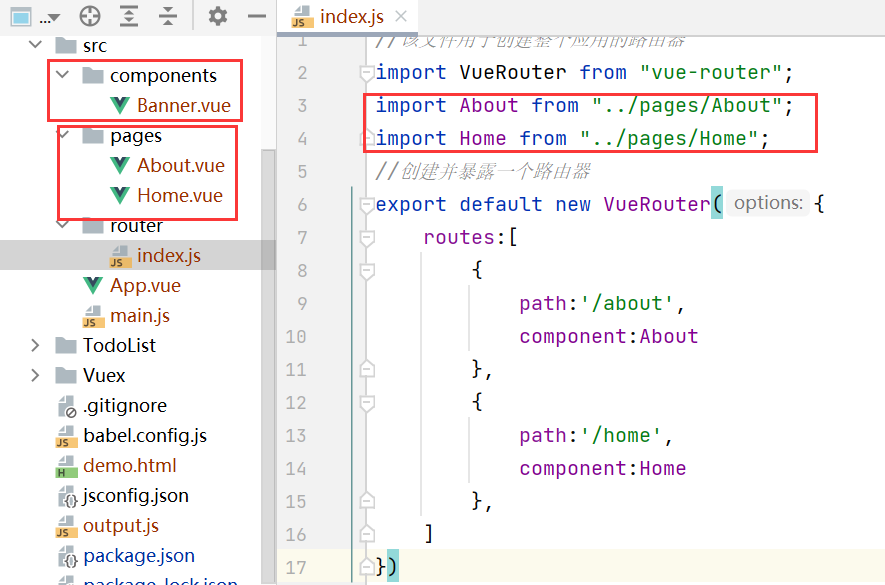Open package.json file
Screen dimensions: 885x585
(138, 556)
